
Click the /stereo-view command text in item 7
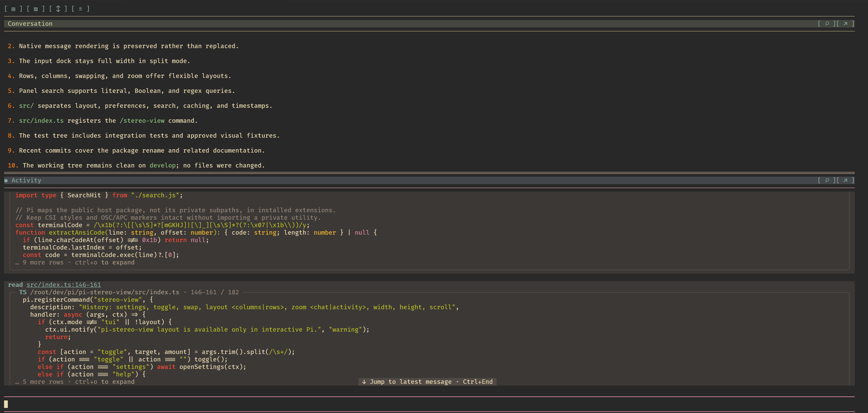pyautogui.click(x=142, y=121)
